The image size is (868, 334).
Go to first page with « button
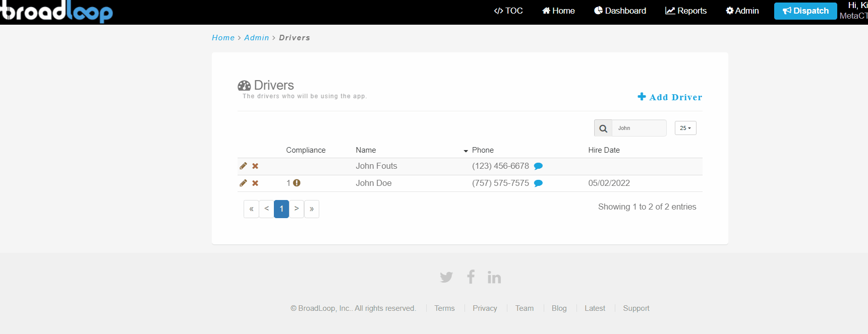[x=251, y=209]
